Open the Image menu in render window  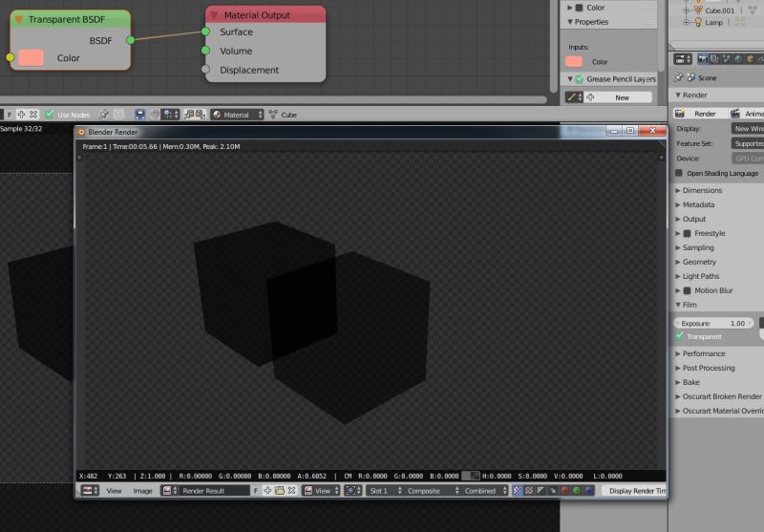(x=142, y=491)
